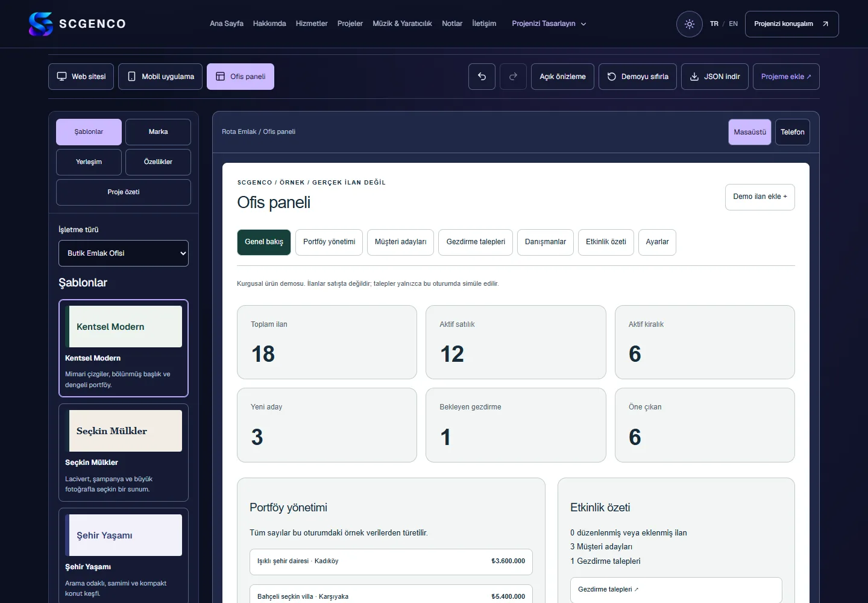The image size is (868, 603).
Task: Expand Projenizi Tasarlayın menu
Action: coord(549,24)
